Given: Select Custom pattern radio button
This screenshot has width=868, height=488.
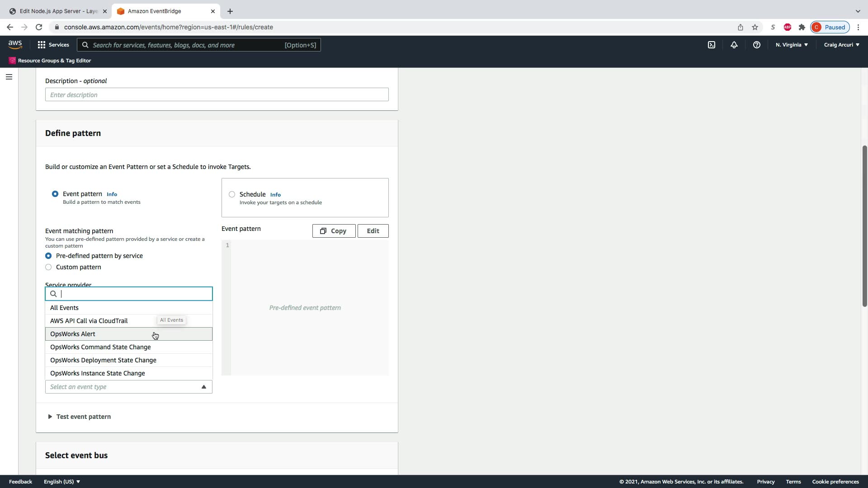Looking at the screenshot, I should [48, 267].
